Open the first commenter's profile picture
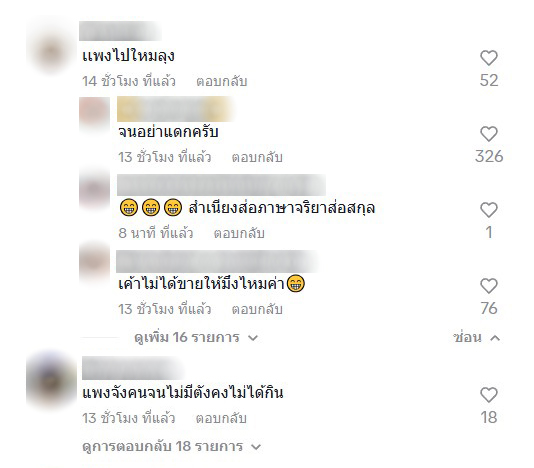 51,53
